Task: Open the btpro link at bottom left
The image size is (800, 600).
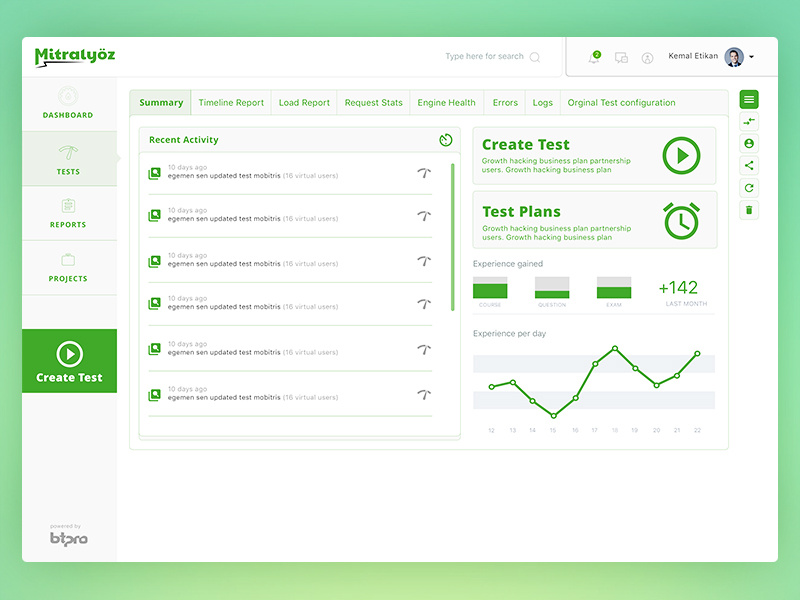Action: click(x=68, y=537)
